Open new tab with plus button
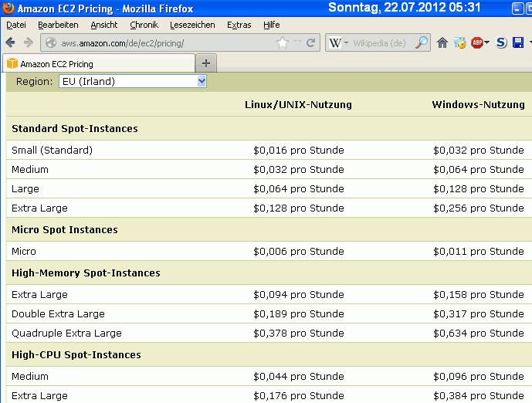The width and height of the screenshot is (532, 403). pos(206,63)
